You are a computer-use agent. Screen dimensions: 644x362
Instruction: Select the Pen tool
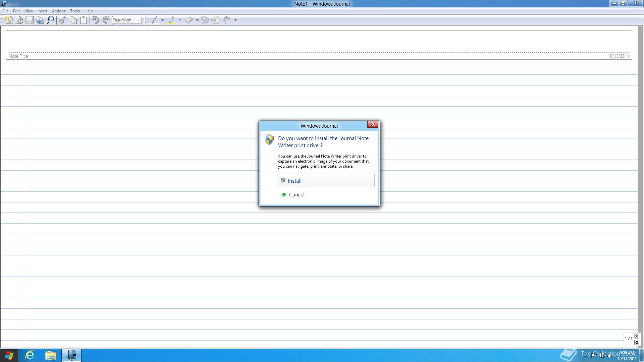[154, 20]
